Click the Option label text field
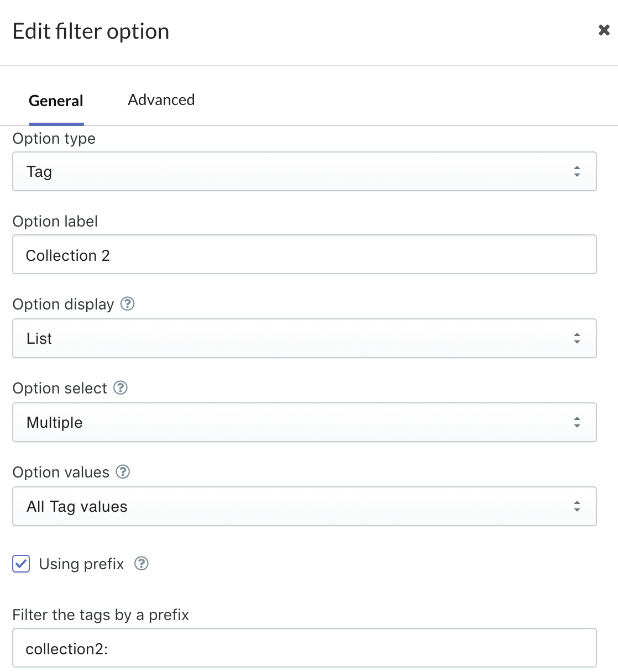 click(x=304, y=255)
